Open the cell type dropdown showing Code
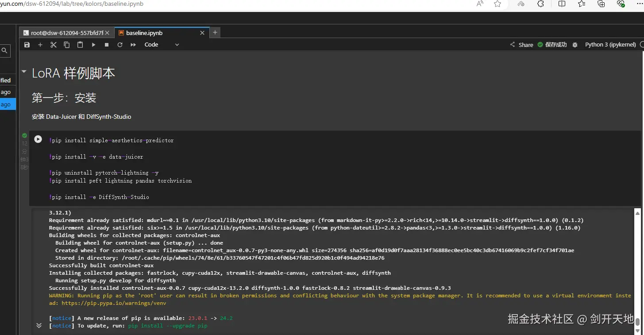Image resolution: width=644 pixels, height=335 pixels. pyautogui.click(x=162, y=45)
